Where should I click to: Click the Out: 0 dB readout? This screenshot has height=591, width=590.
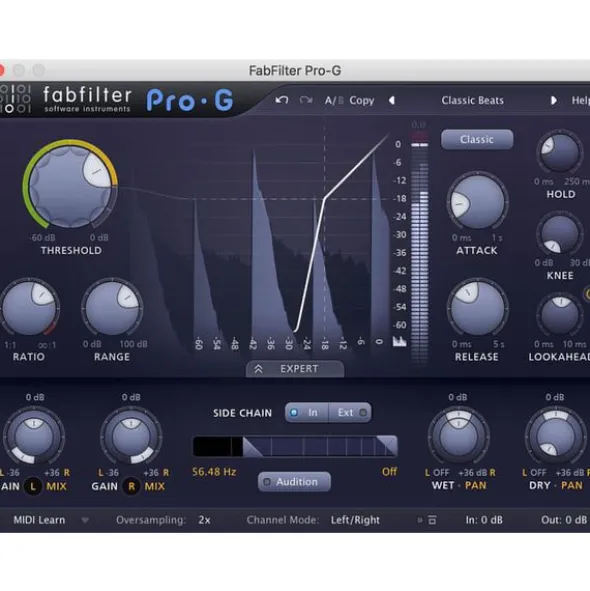[564, 520]
